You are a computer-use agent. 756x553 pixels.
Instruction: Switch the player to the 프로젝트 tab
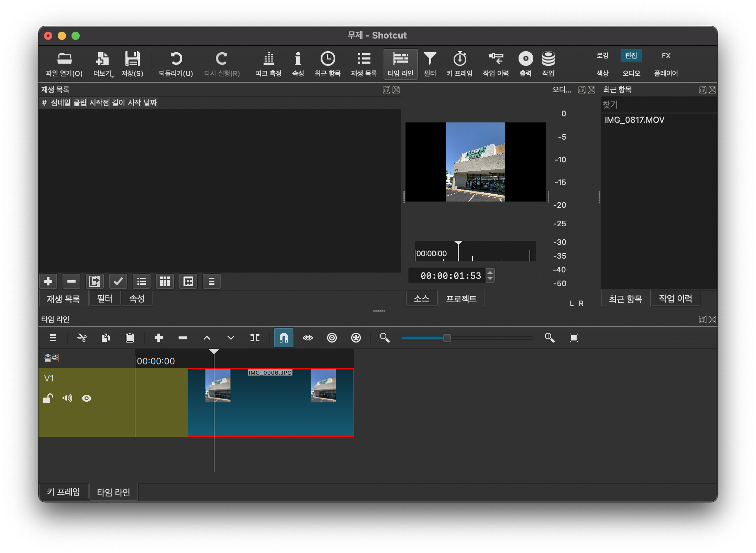(461, 299)
